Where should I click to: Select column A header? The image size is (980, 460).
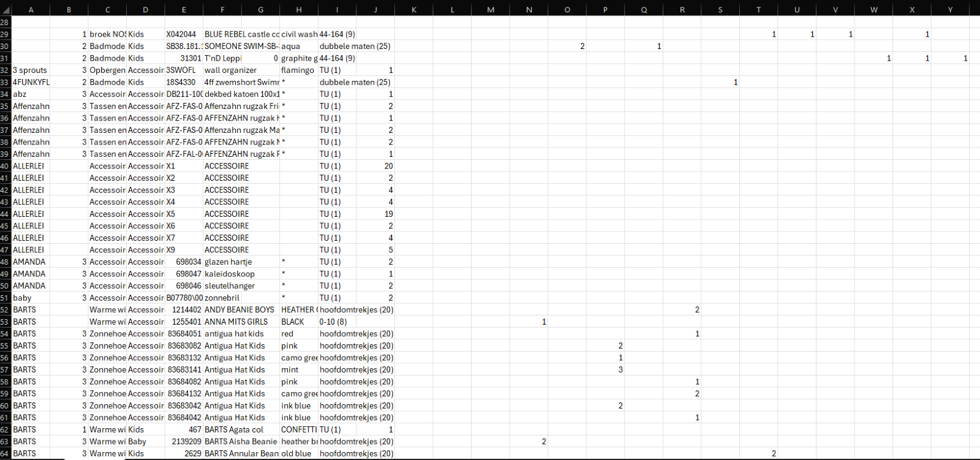(x=31, y=10)
